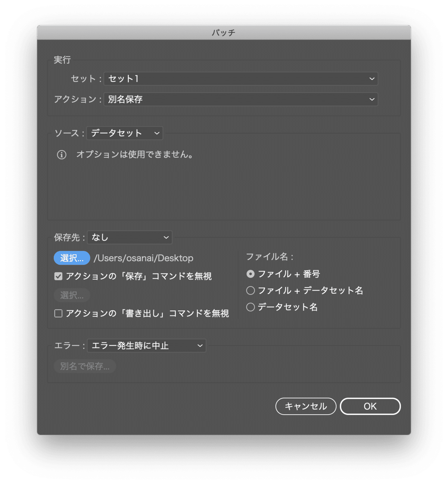The width and height of the screenshot is (448, 484).
Task: Click the chevron on the セット dropdown
Action: click(371, 79)
